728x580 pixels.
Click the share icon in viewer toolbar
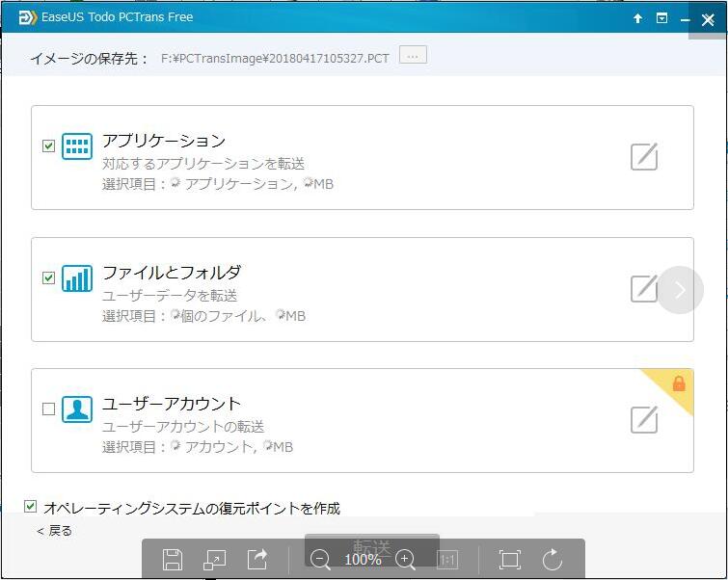click(x=257, y=559)
